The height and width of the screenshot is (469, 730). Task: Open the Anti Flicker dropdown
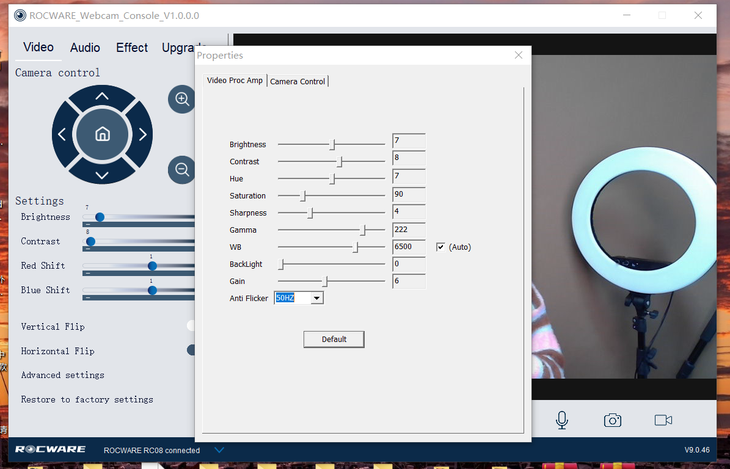tap(317, 298)
